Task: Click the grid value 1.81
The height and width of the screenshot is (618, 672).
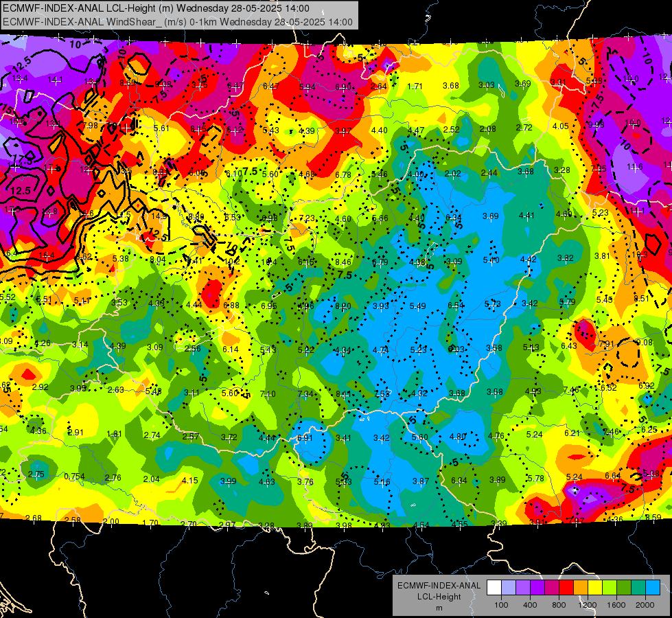Action: click(x=114, y=434)
